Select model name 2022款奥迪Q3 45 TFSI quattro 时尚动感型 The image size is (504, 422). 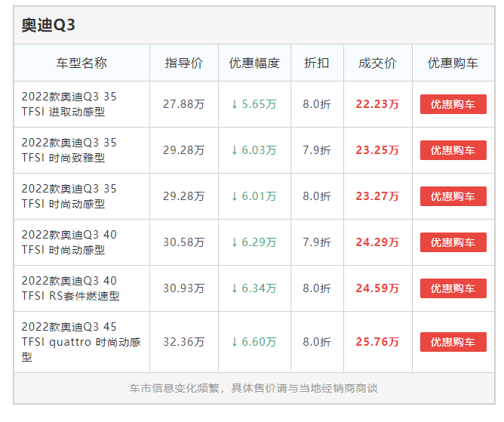pos(81,342)
